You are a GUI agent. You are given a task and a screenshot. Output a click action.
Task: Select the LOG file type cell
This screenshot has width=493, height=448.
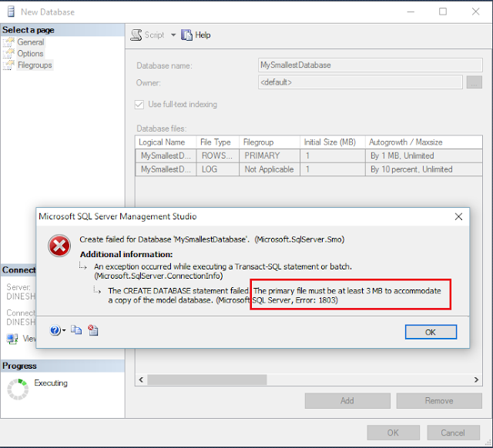(x=217, y=169)
